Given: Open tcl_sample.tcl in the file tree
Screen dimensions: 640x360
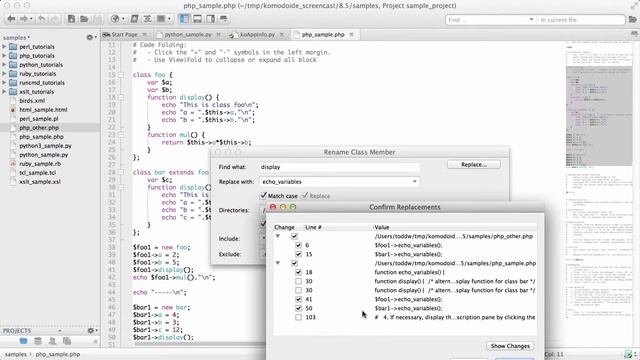Looking at the screenshot, I should coord(37,173).
